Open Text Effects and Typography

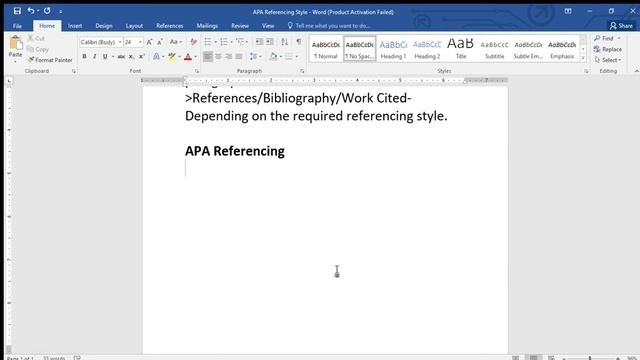157,57
